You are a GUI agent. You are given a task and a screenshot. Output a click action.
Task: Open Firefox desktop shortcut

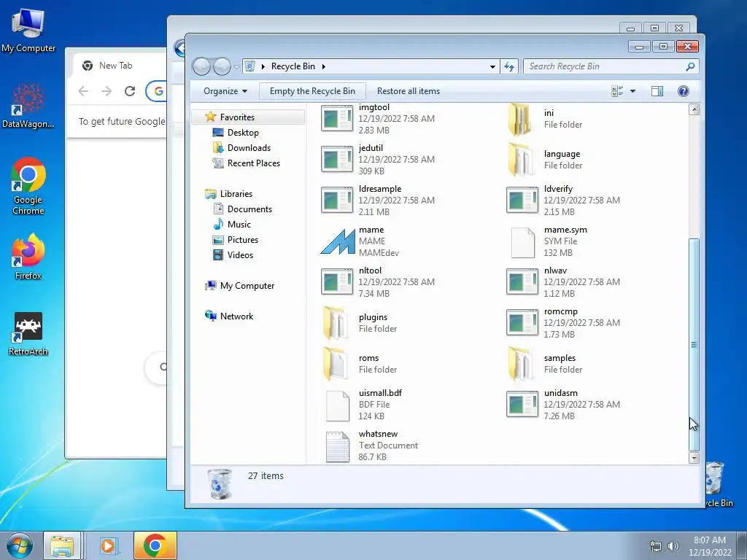28,257
